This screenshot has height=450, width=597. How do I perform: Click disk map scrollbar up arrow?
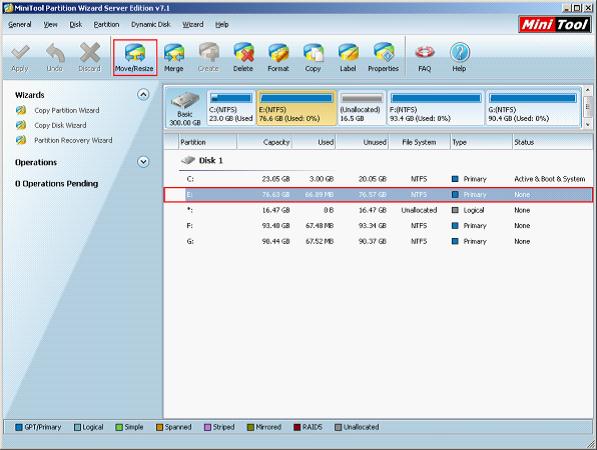[587, 90]
